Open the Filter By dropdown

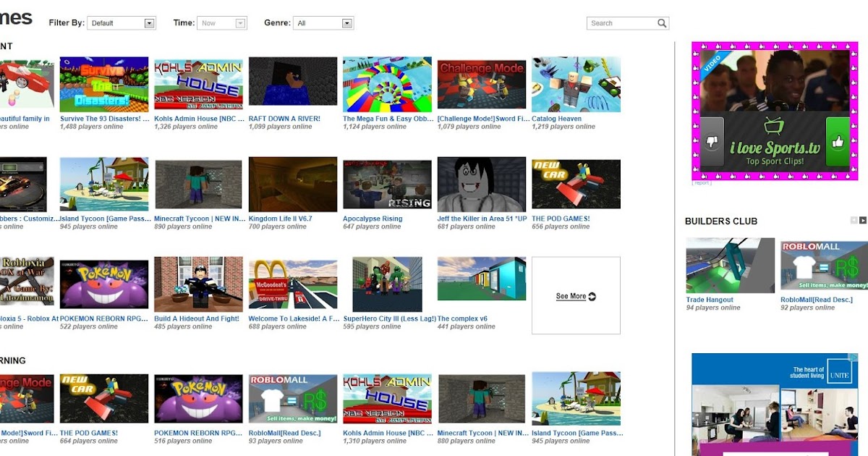(x=122, y=23)
